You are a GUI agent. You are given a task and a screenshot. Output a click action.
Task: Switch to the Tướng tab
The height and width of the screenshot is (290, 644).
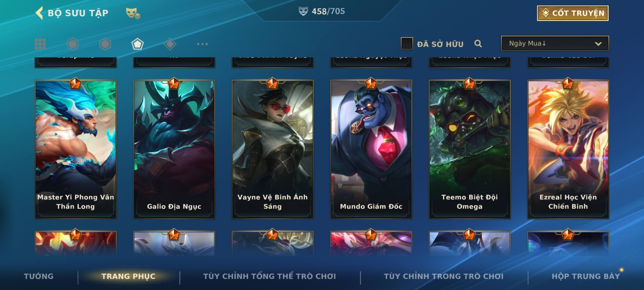pos(39,276)
